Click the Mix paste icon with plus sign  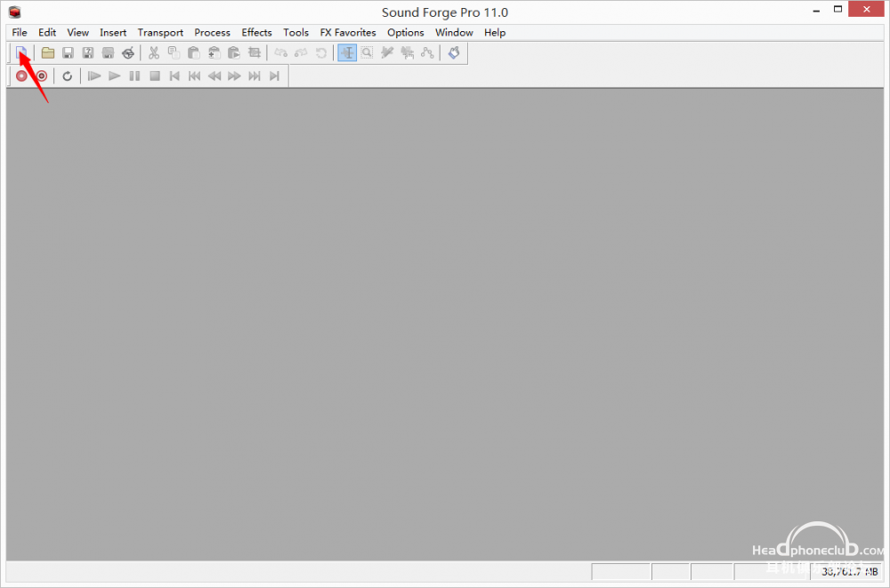coord(214,52)
